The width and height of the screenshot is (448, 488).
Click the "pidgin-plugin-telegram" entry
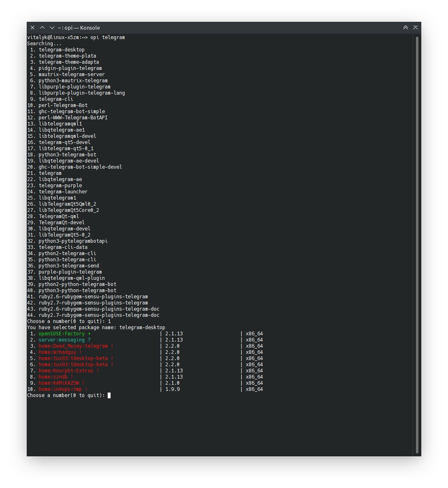tap(70, 68)
